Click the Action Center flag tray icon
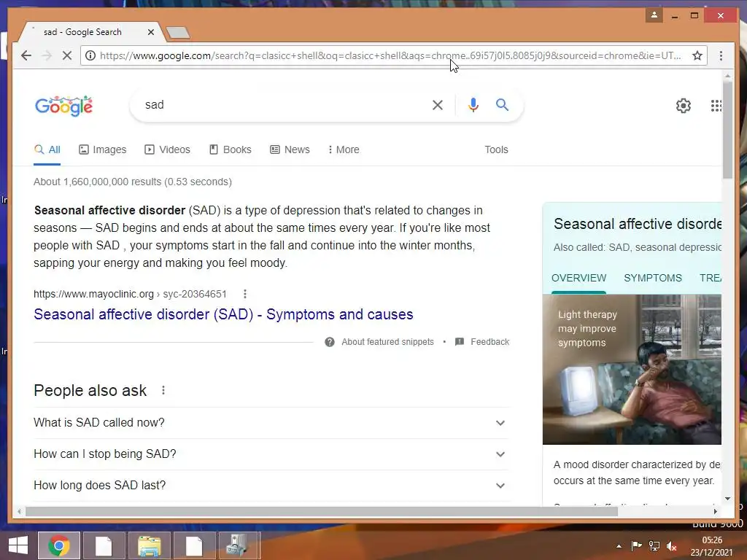The height and width of the screenshot is (560, 747). click(x=636, y=546)
